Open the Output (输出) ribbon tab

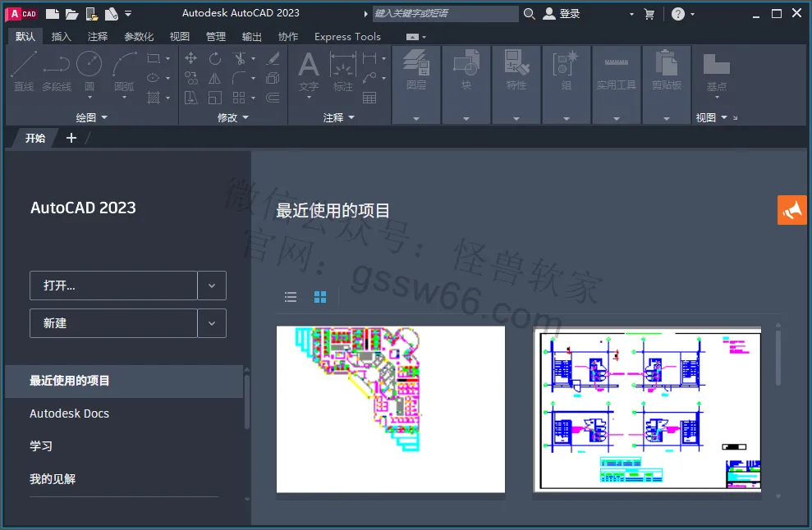(x=252, y=36)
